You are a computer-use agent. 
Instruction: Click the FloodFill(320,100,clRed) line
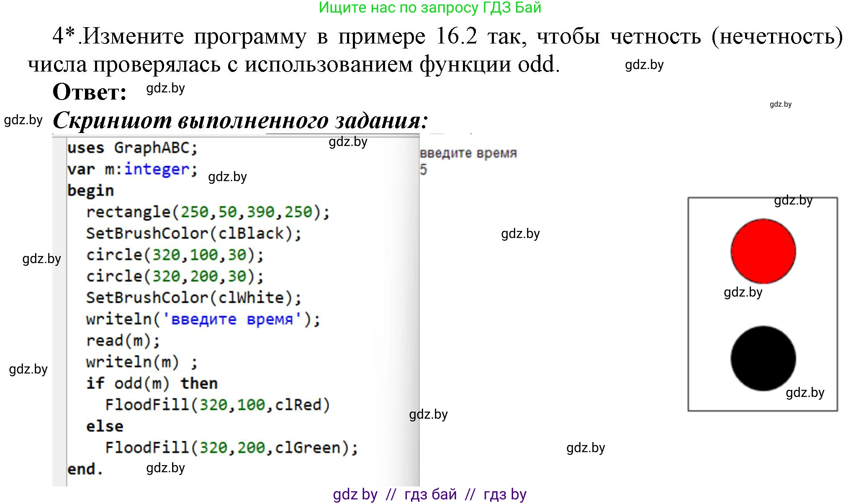click(218, 404)
